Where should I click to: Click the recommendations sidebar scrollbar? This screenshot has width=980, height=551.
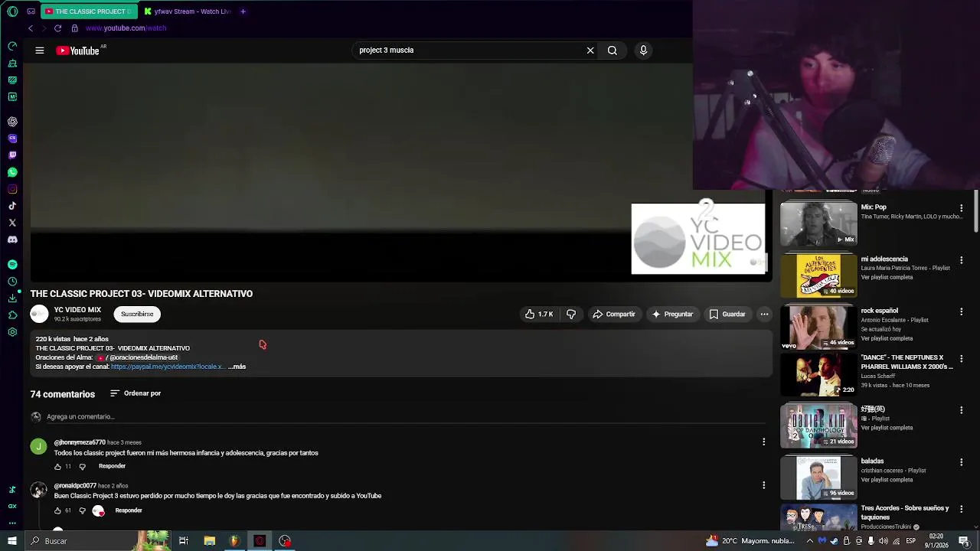976,210
